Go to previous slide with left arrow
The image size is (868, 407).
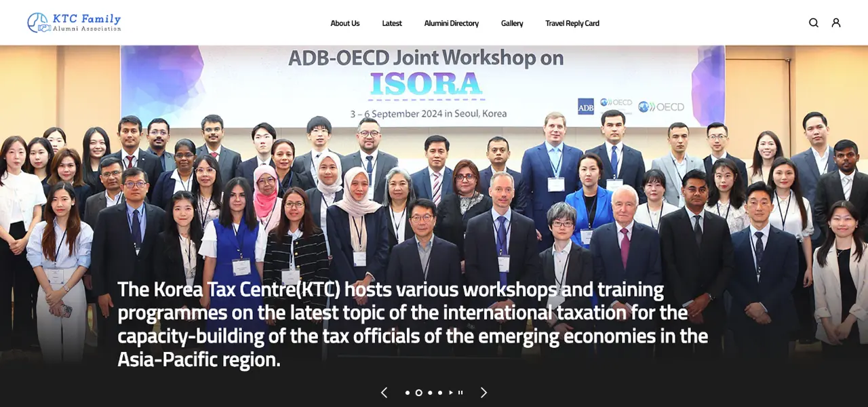(x=384, y=393)
